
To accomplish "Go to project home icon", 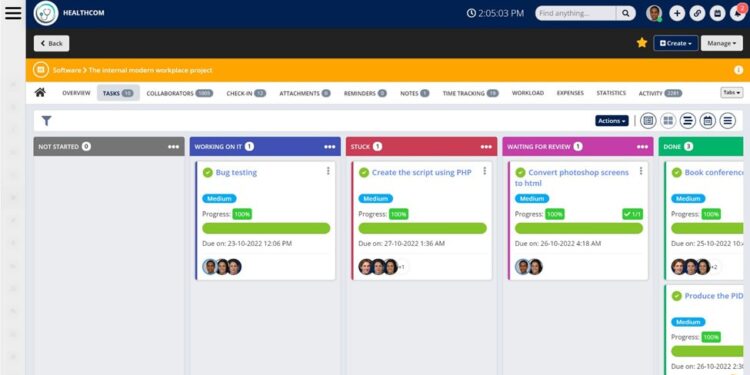I will point(40,93).
